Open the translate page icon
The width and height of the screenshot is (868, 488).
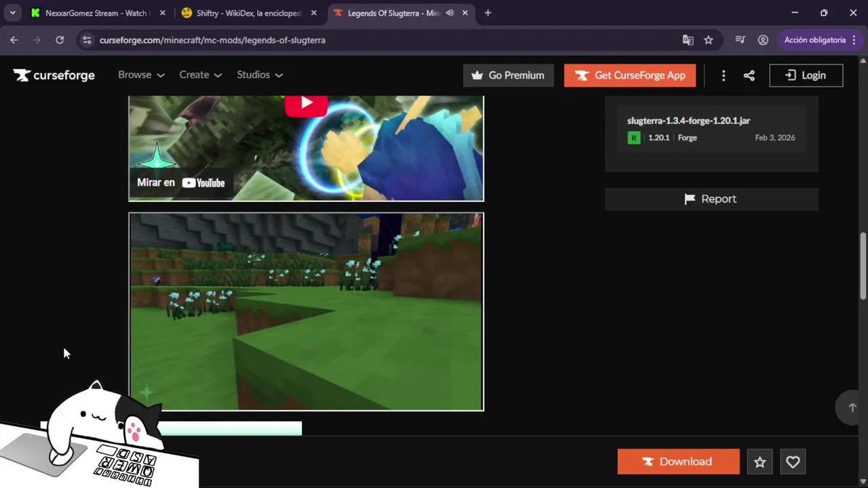point(688,40)
